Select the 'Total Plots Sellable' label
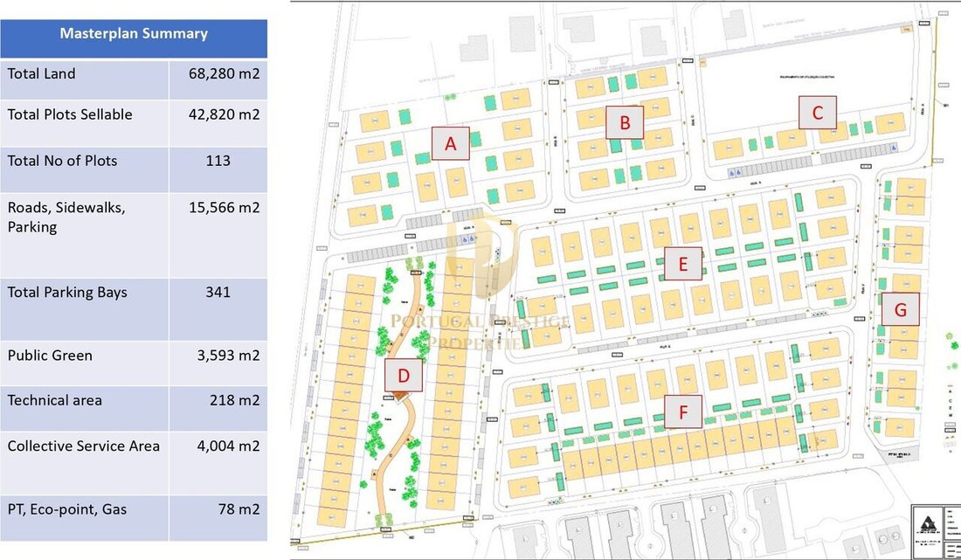The image size is (961, 560). (70, 114)
